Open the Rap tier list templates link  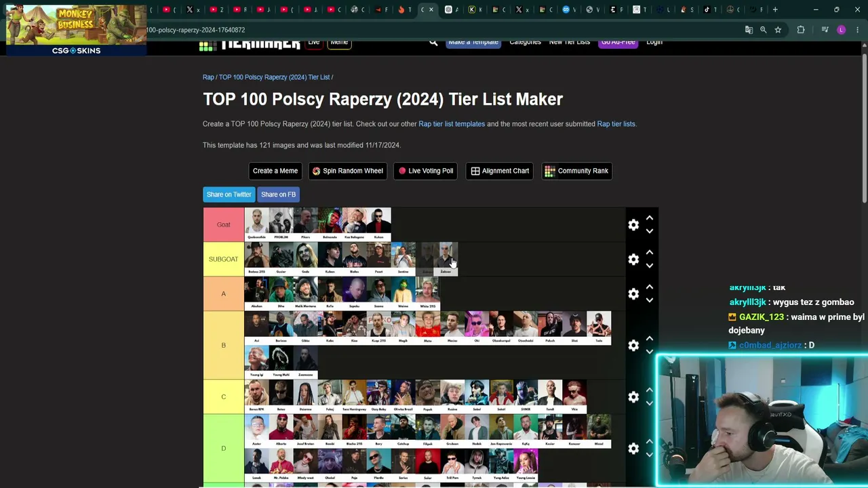[452, 124]
